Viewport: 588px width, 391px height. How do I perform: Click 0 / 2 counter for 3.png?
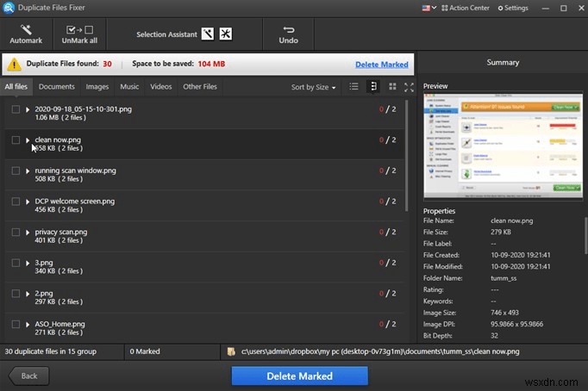tap(387, 263)
